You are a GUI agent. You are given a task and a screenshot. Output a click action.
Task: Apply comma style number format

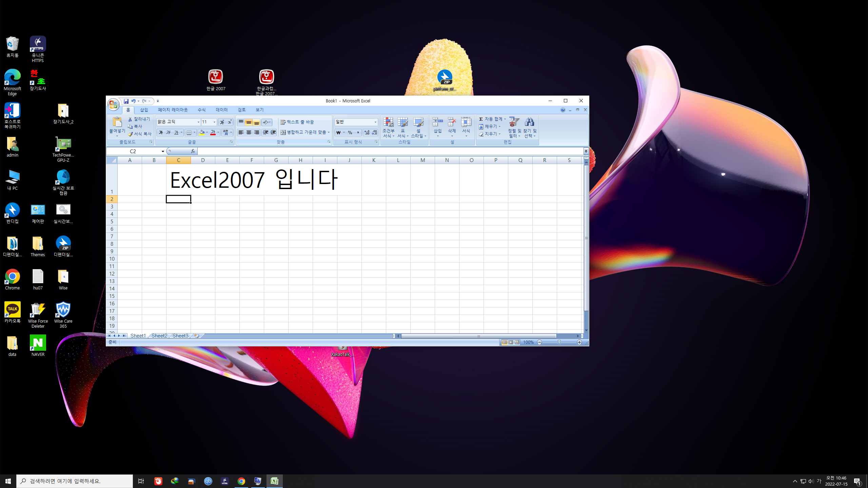358,133
